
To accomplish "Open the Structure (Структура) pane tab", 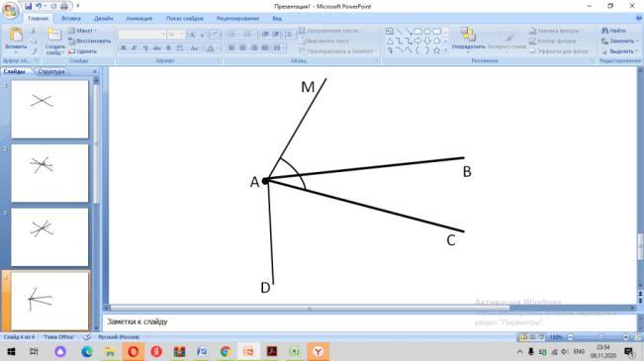I will [x=50, y=71].
